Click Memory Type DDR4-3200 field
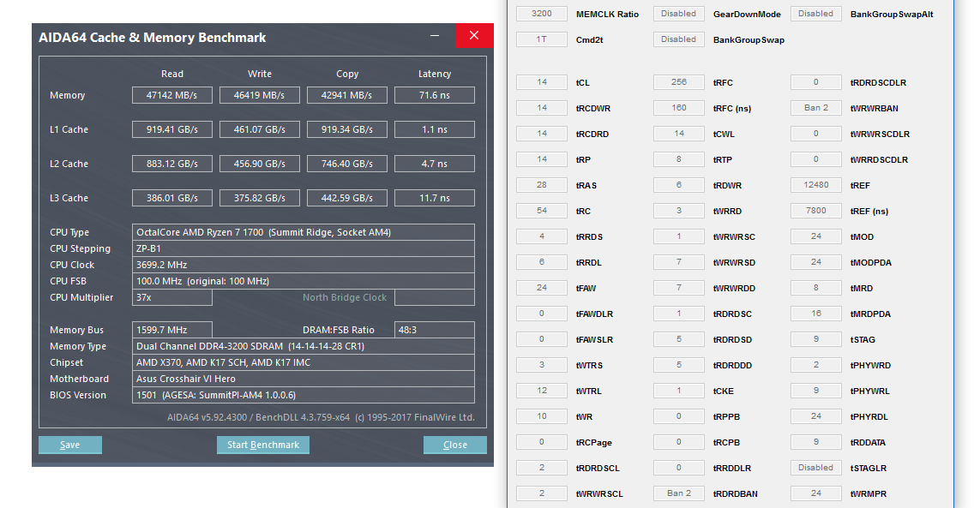The height and width of the screenshot is (508, 980). click(304, 346)
